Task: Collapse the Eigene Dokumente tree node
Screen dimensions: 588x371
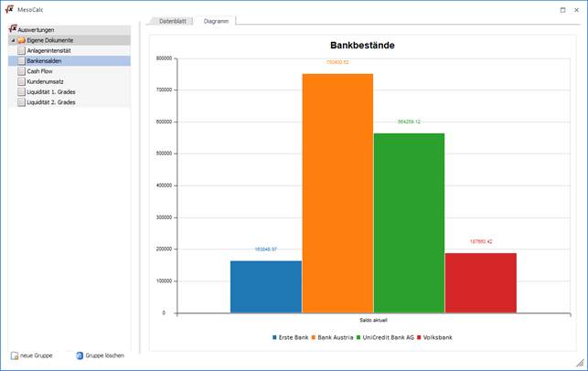Action: click(12, 40)
